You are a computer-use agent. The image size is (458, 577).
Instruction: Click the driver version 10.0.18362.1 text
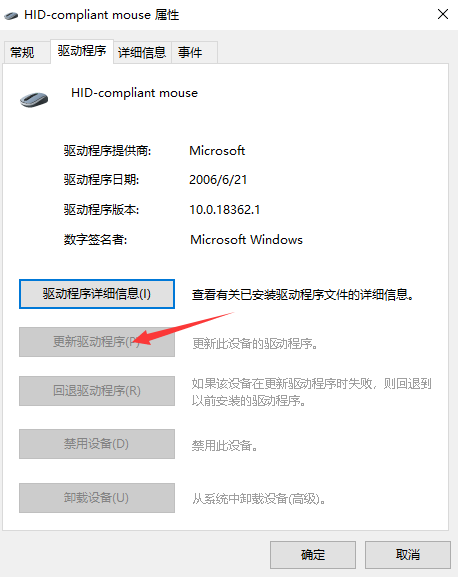(225, 210)
